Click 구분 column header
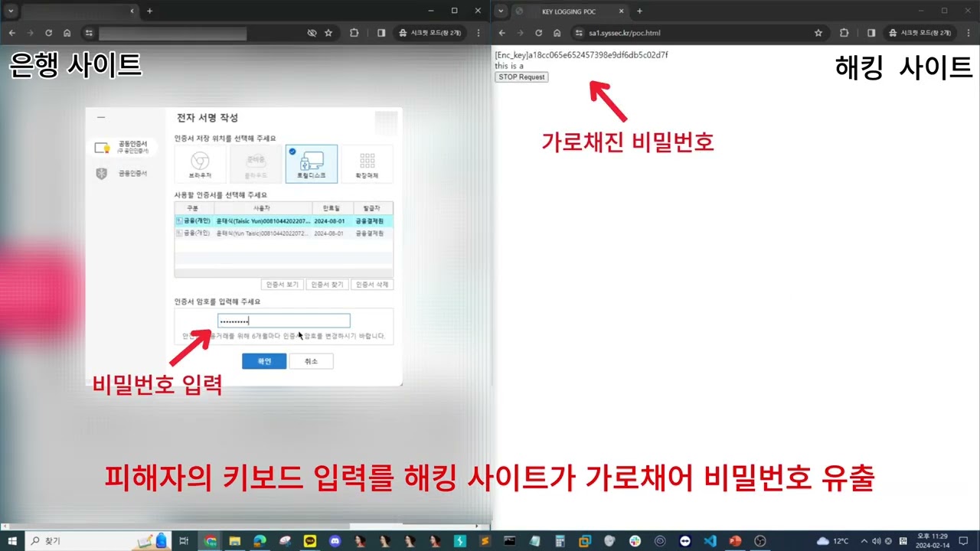The image size is (980, 551). point(194,208)
